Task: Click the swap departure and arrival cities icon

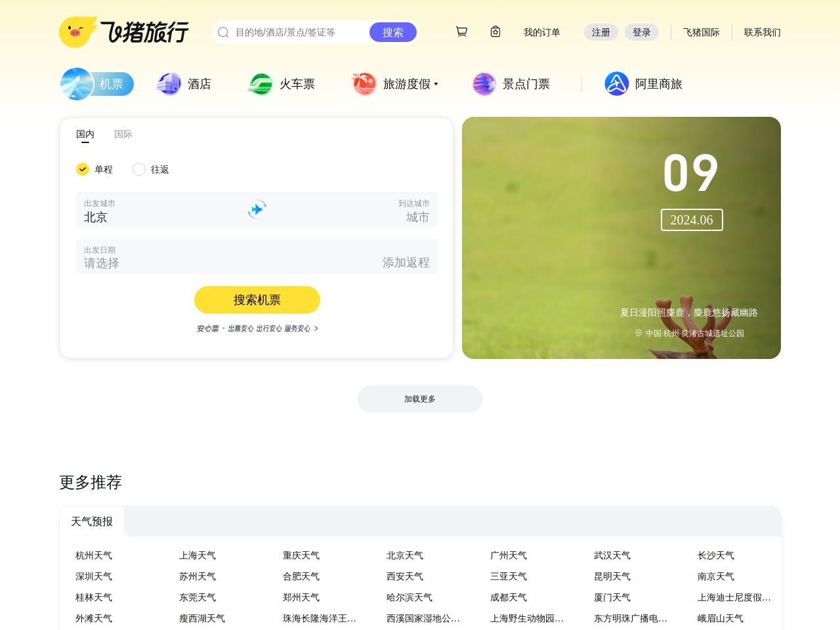Action: [x=257, y=209]
